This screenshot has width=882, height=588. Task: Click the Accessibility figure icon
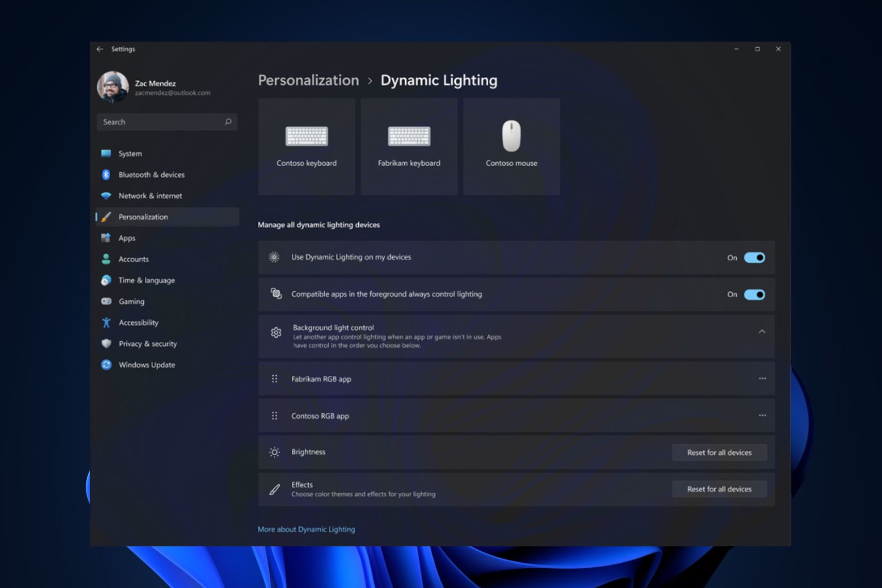(x=106, y=322)
